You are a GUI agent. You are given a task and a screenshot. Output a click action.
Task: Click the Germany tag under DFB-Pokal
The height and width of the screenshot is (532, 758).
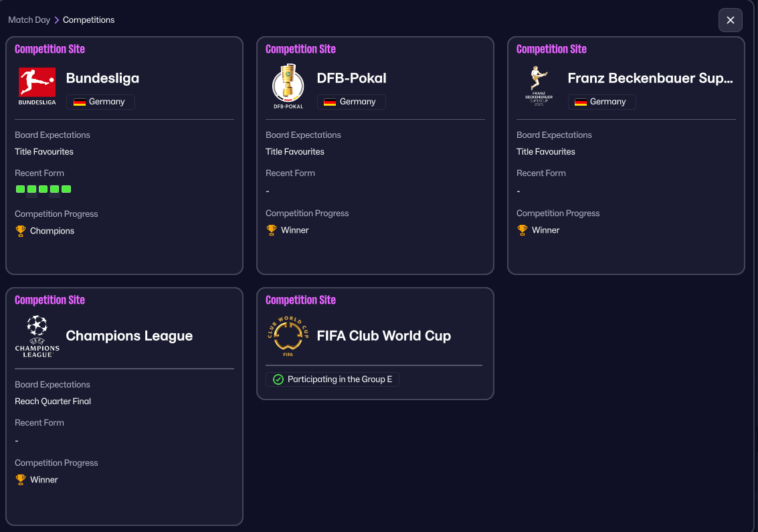coord(351,102)
